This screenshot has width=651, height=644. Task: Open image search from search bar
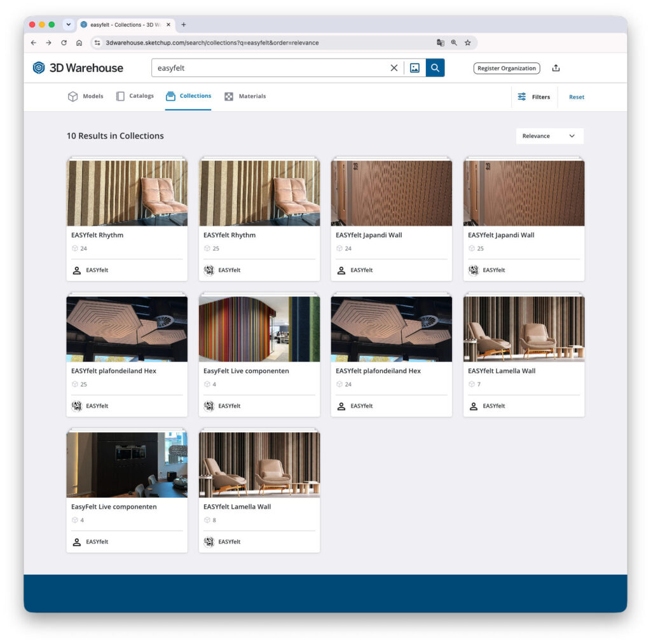415,67
